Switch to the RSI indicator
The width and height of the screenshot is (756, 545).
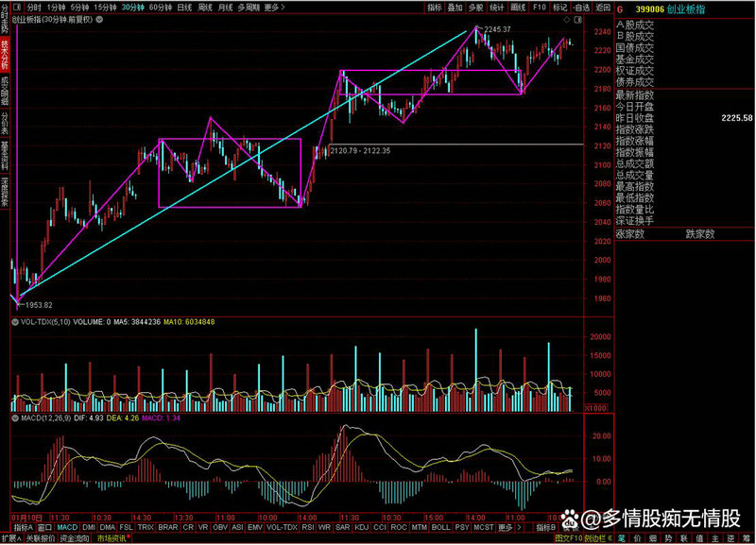[307, 528]
